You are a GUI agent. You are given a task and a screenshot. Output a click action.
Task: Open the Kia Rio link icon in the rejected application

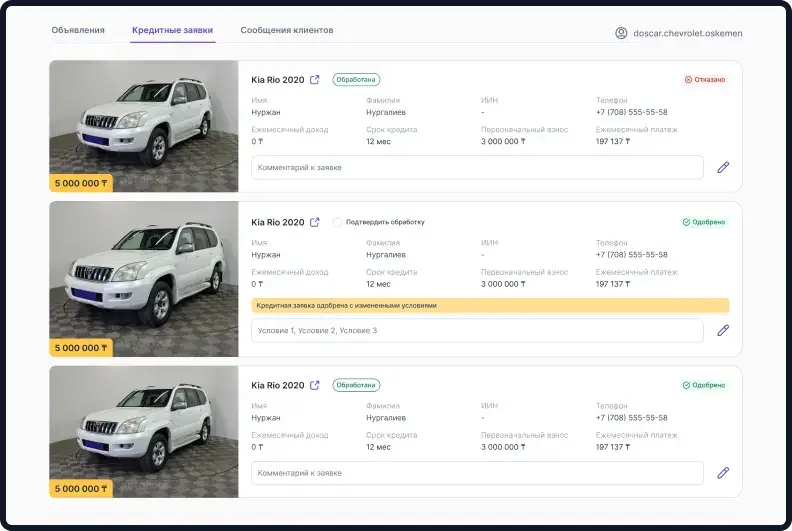click(x=315, y=80)
